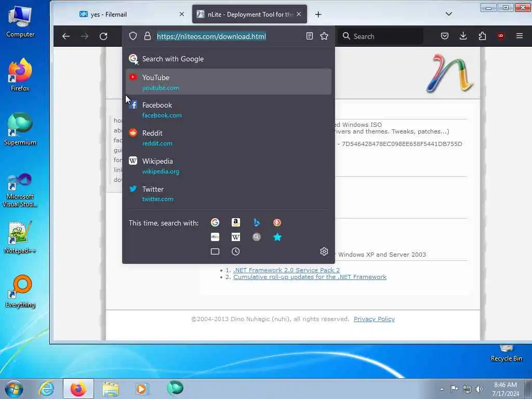The width and height of the screenshot is (532, 399).
Task: Click the nLite colorful logo
Action: click(449, 73)
